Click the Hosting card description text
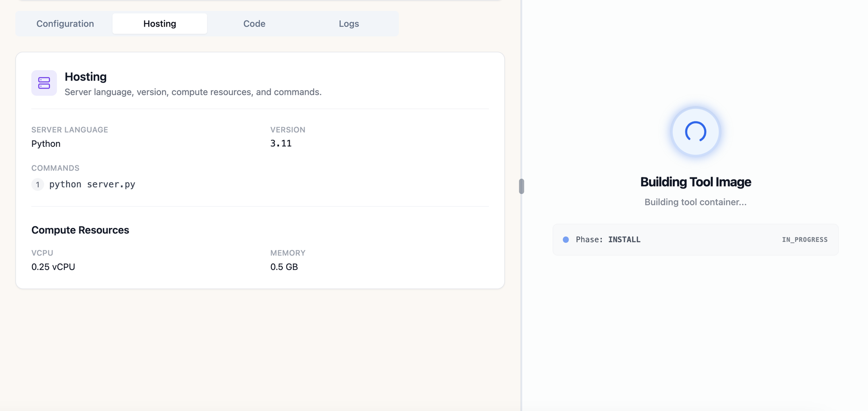This screenshot has height=411, width=868. [x=193, y=92]
